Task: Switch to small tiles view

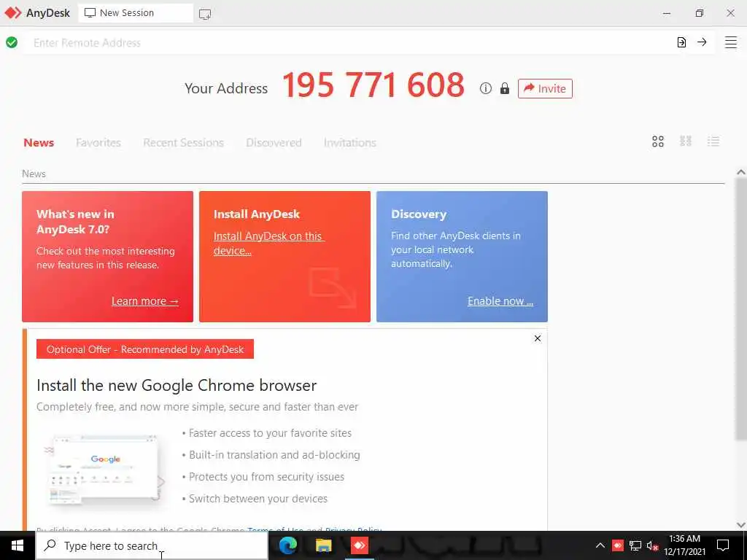Action: tap(686, 141)
